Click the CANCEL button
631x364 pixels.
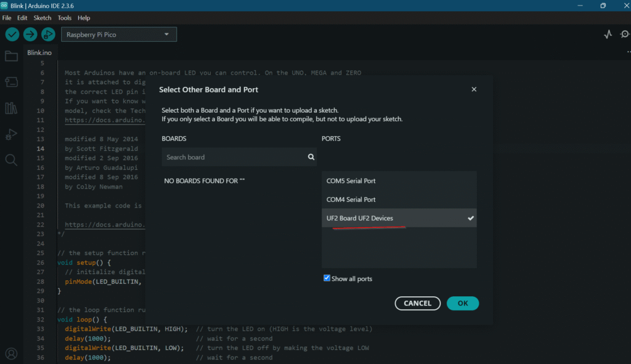418,303
